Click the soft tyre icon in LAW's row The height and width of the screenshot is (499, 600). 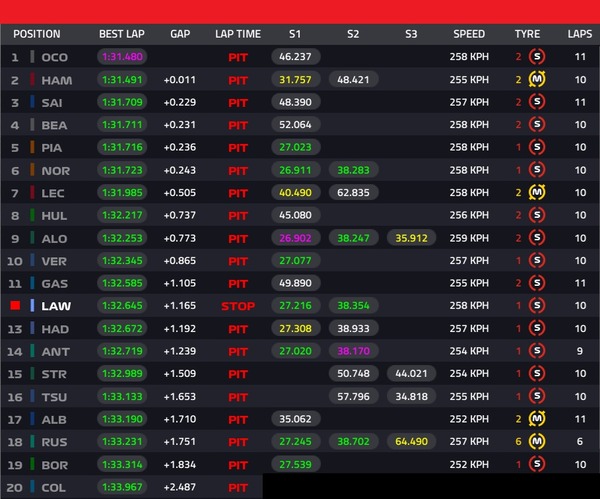click(x=537, y=305)
